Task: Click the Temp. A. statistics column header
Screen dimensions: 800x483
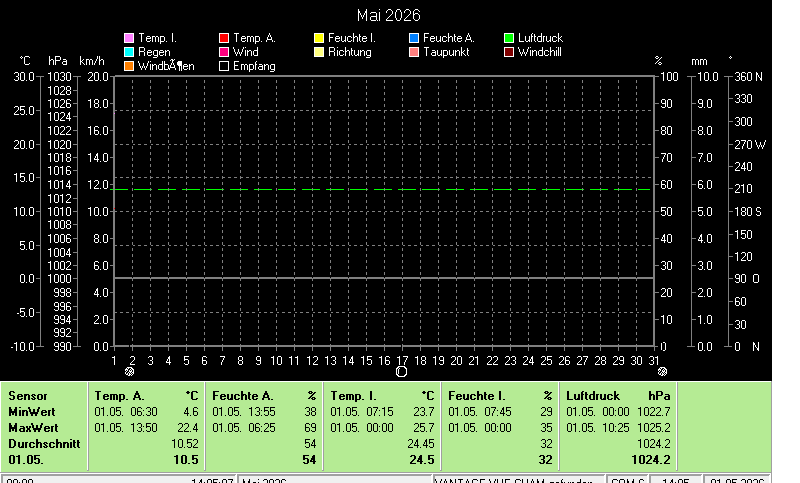Action: [146, 396]
